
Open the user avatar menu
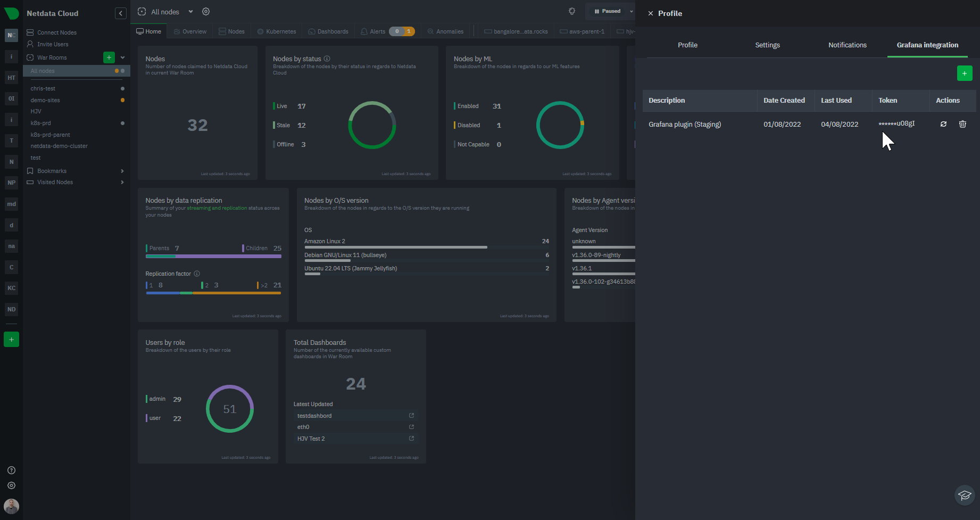(11, 506)
